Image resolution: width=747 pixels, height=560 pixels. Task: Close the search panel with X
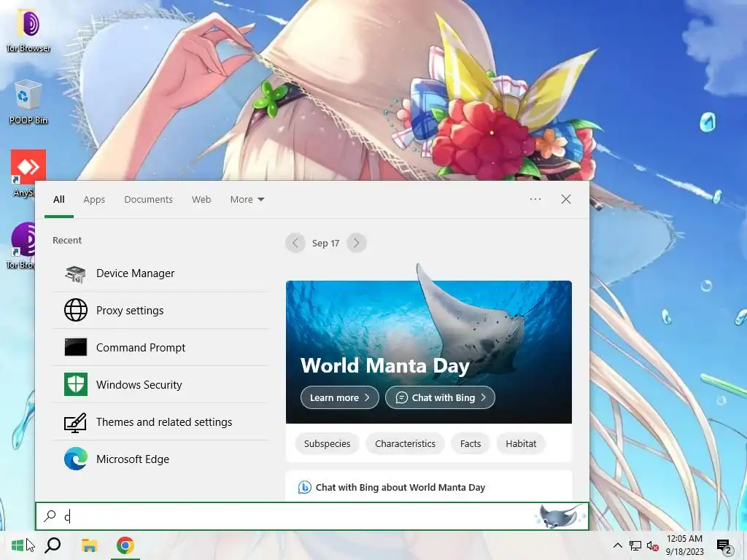click(566, 199)
